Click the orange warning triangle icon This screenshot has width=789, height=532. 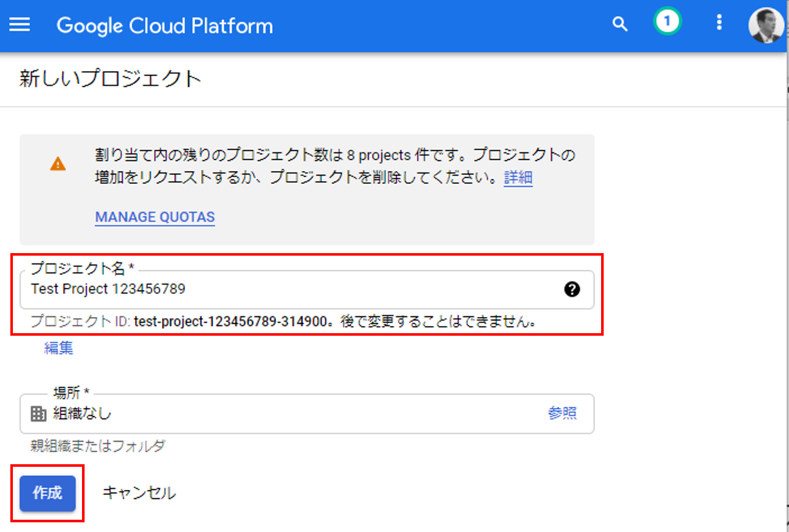(x=57, y=163)
